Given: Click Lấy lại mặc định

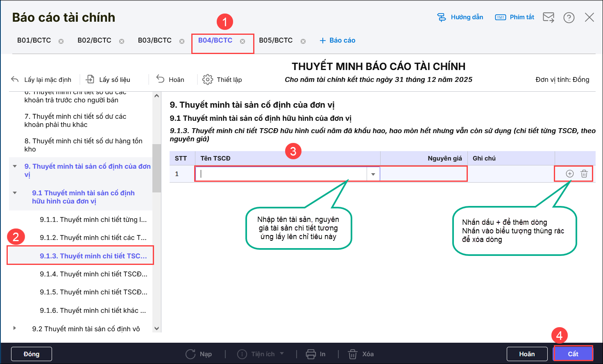Looking at the screenshot, I should (41, 79).
